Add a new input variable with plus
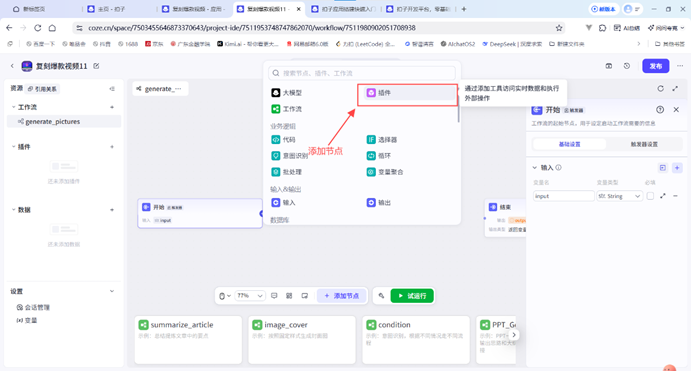The width and height of the screenshot is (691, 371). tap(677, 168)
